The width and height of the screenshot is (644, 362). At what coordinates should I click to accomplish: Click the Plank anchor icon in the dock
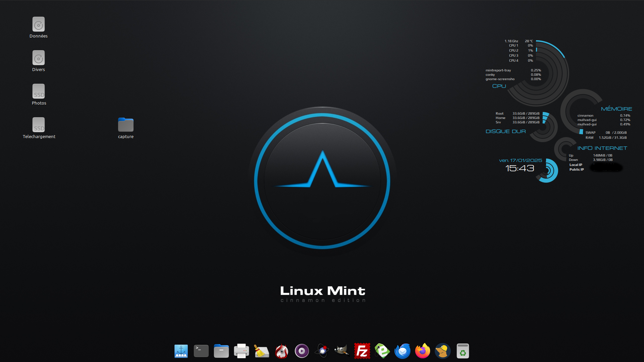(181, 351)
